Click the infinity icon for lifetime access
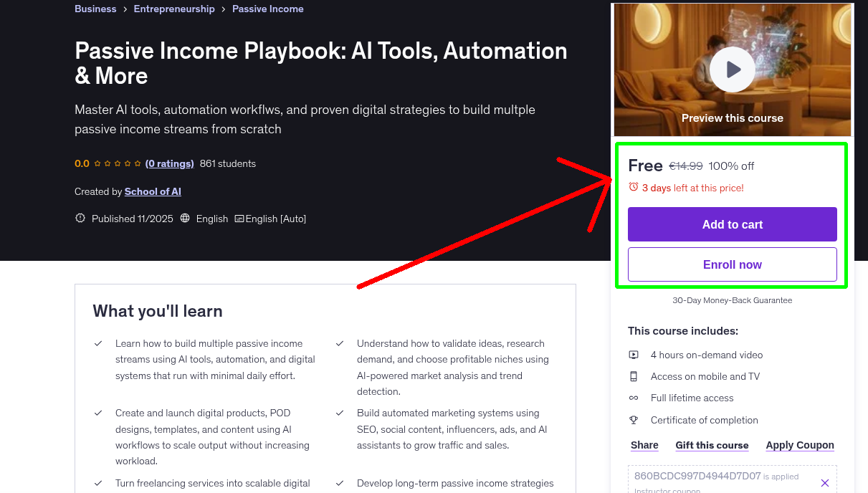Image resolution: width=868 pixels, height=493 pixels. tap(634, 398)
